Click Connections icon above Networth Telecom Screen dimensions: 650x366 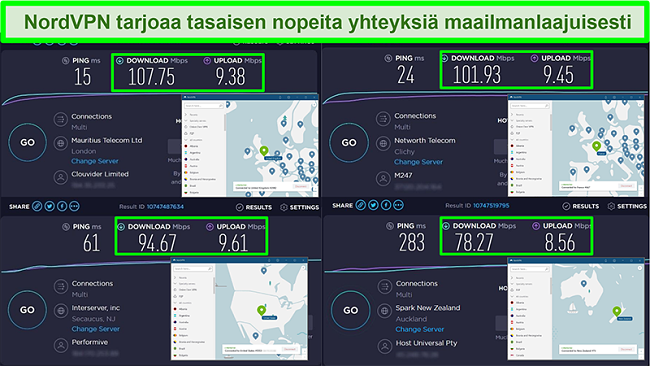click(383, 119)
